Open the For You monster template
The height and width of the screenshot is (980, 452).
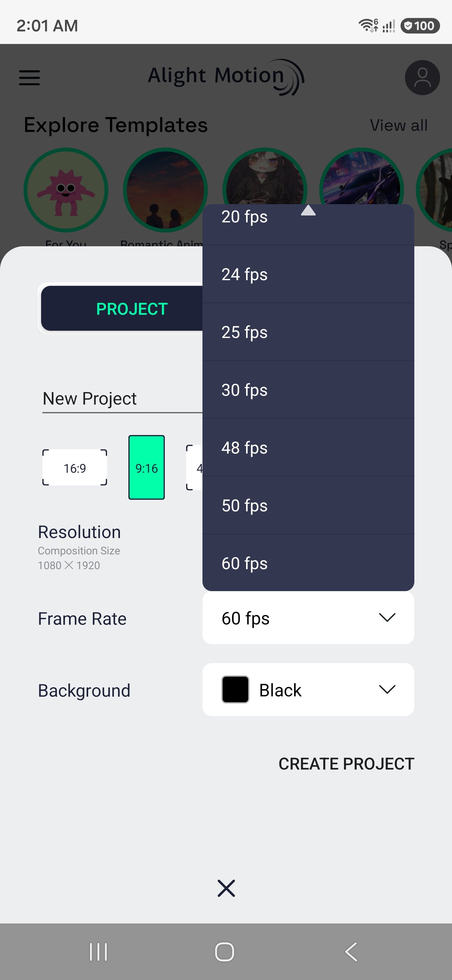[66, 190]
